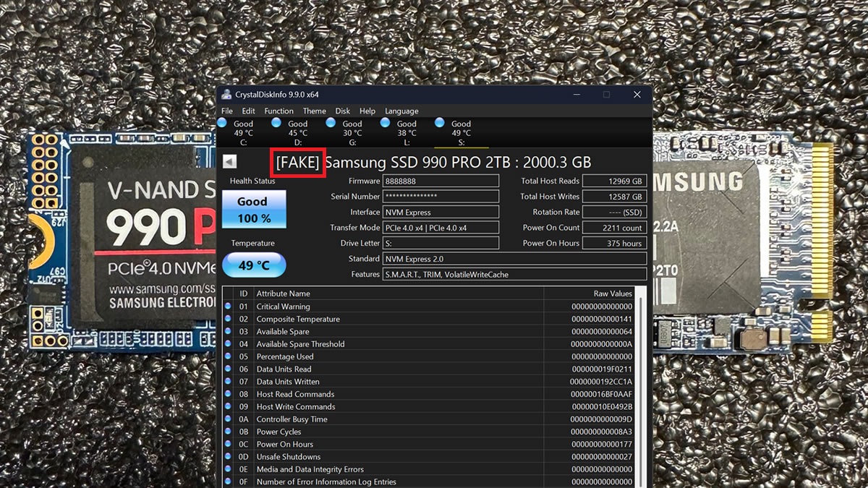This screenshot has width=868, height=488.
Task: Select the Composite Temperature attribute row
Action: (429, 319)
